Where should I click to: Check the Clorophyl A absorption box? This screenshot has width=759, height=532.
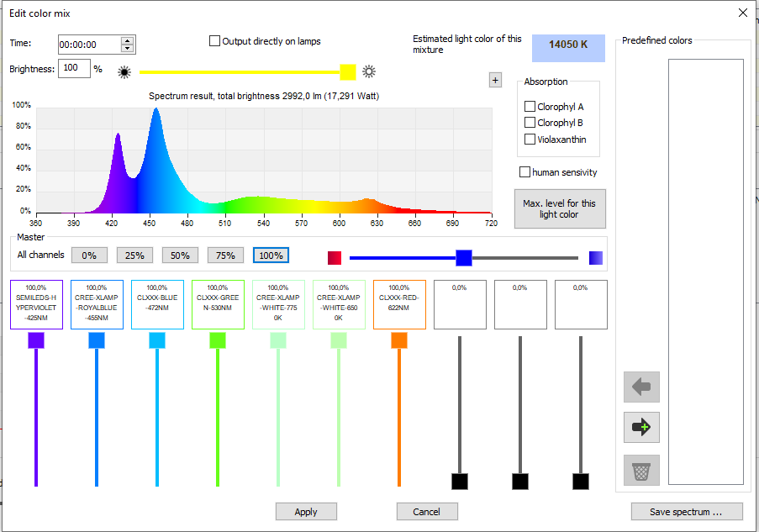coord(530,107)
